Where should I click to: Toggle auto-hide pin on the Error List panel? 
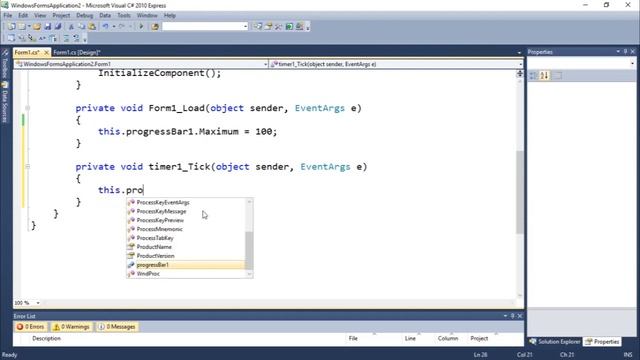pos(513,316)
